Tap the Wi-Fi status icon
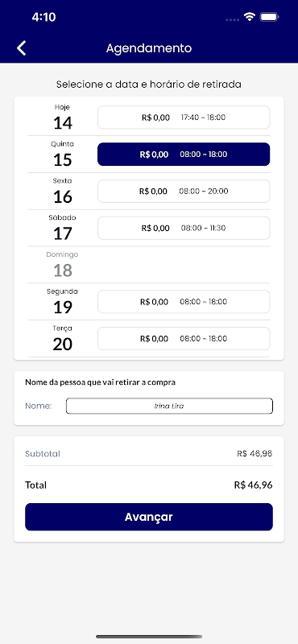Screen dimensions: 298x644 (249, 17)
